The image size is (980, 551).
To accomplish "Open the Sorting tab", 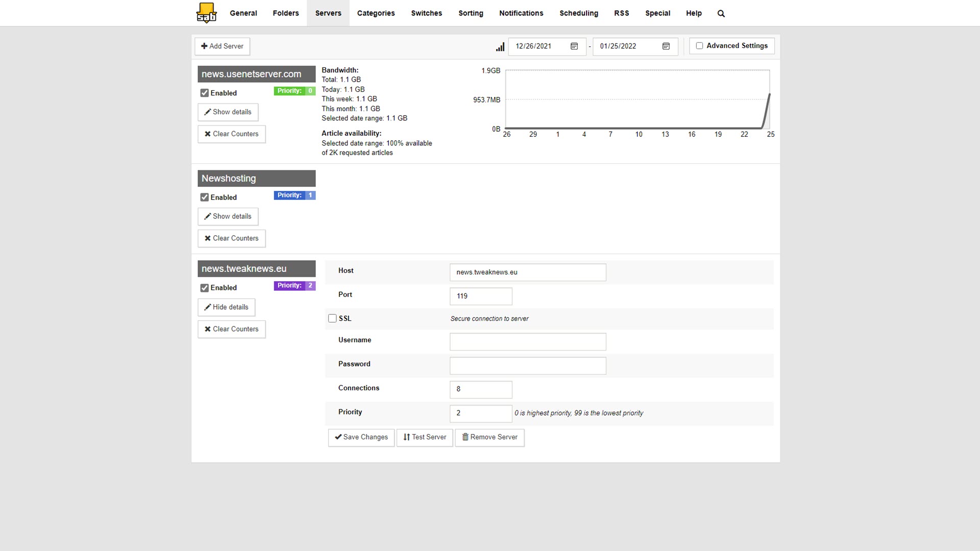I will coord(471,13).
